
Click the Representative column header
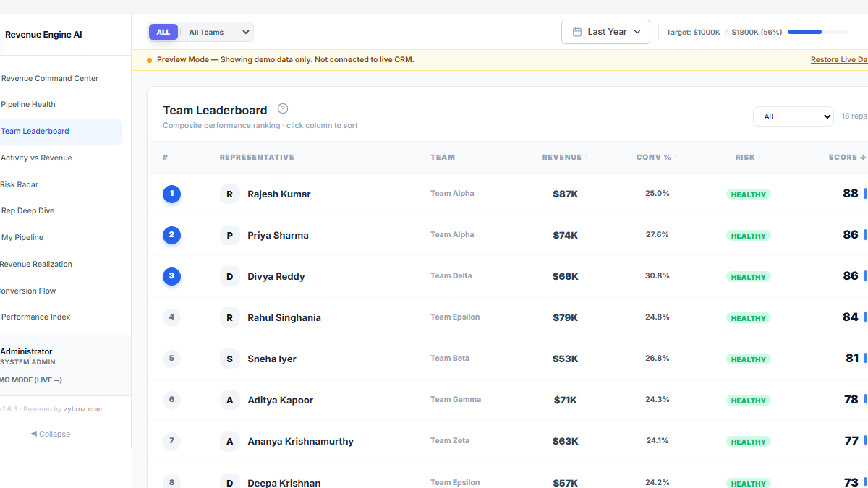[257, 157]
